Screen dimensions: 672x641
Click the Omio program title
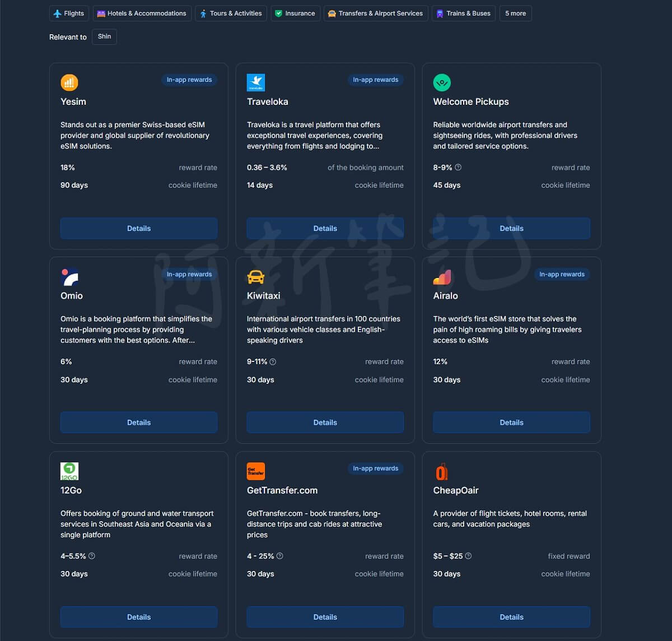tap(72, 296)
